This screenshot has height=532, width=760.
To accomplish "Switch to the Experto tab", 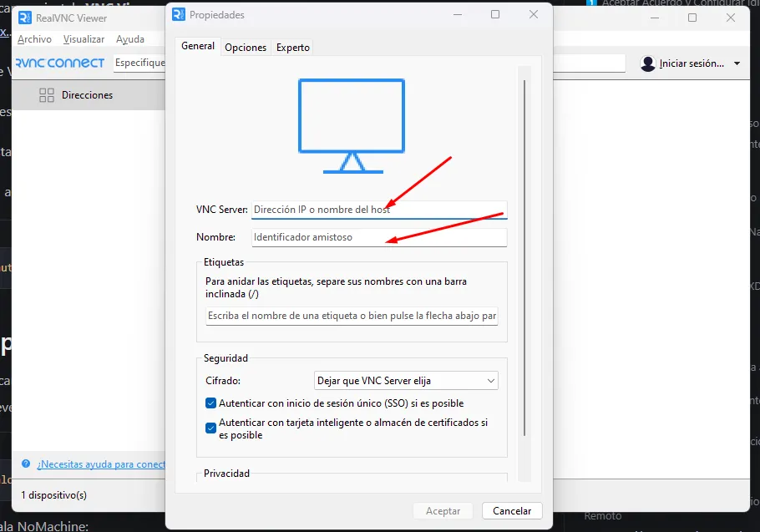I will (x=293, y=48).
